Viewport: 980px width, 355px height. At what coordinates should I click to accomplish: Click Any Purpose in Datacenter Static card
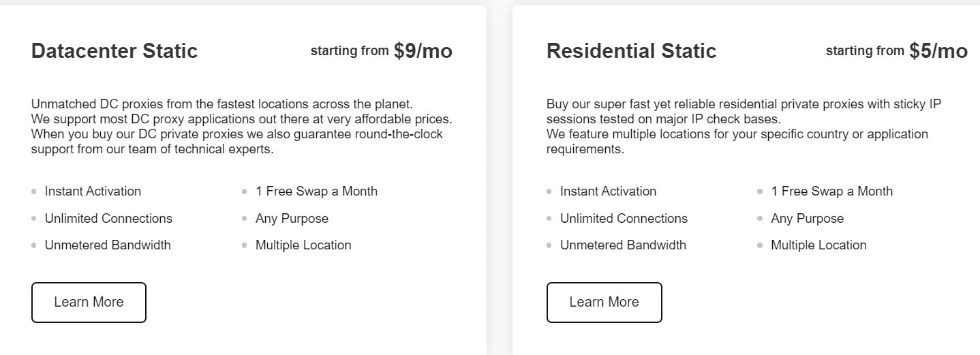click(x=292, y=219)
